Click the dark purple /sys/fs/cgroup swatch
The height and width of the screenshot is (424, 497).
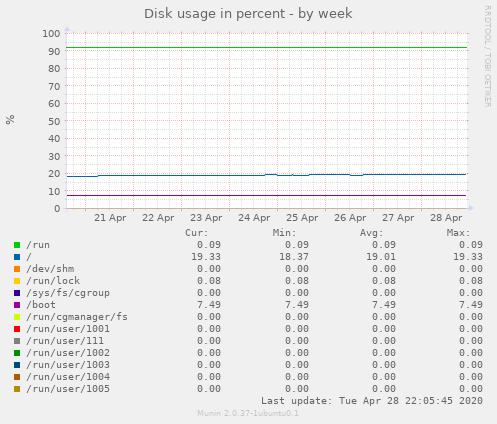point(17,293)
